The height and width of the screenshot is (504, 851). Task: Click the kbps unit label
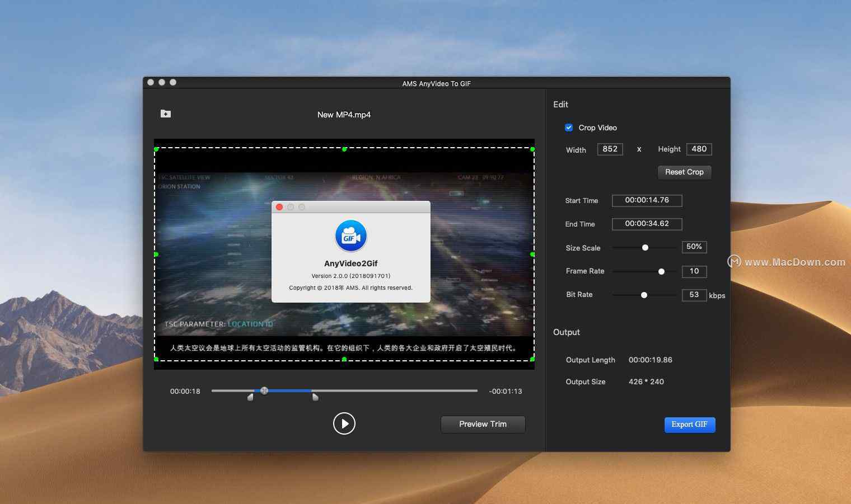(x=717, y=296)
